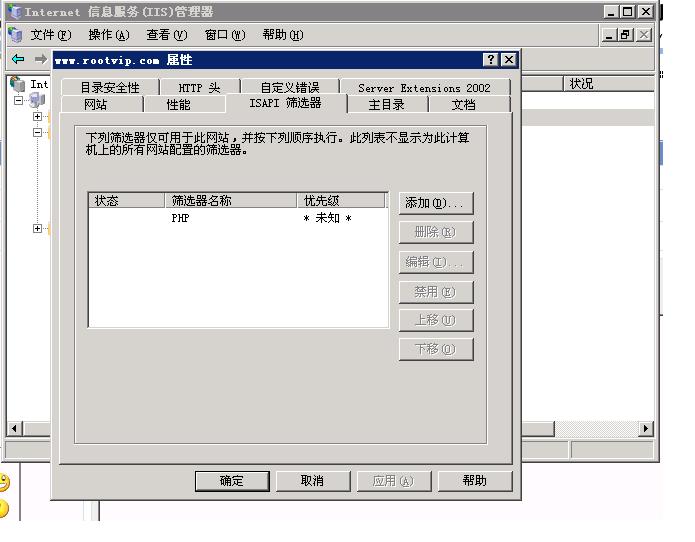
Task: Click the 上移(U) button
Action: [x=436, y=320]
